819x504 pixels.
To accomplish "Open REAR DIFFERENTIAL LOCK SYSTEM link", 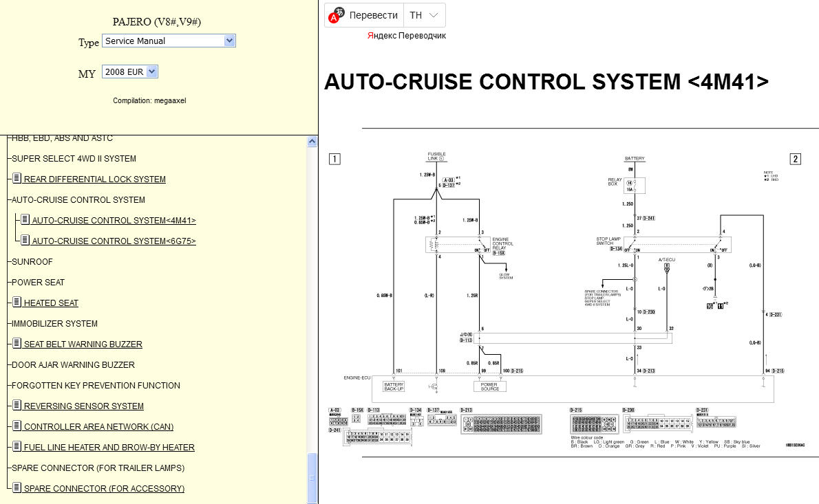I will (x=94, y=179).
